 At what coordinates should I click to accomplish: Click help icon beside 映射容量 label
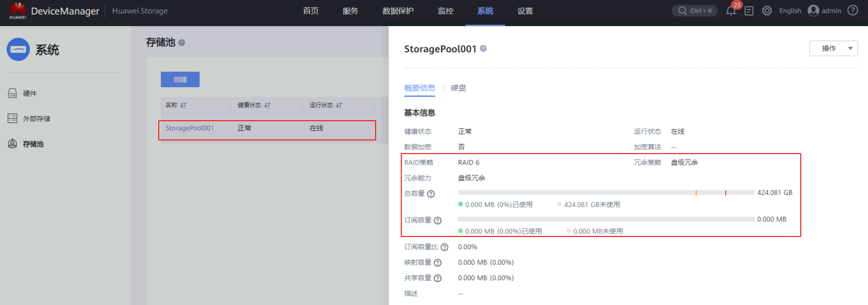[x=437, y=263]
